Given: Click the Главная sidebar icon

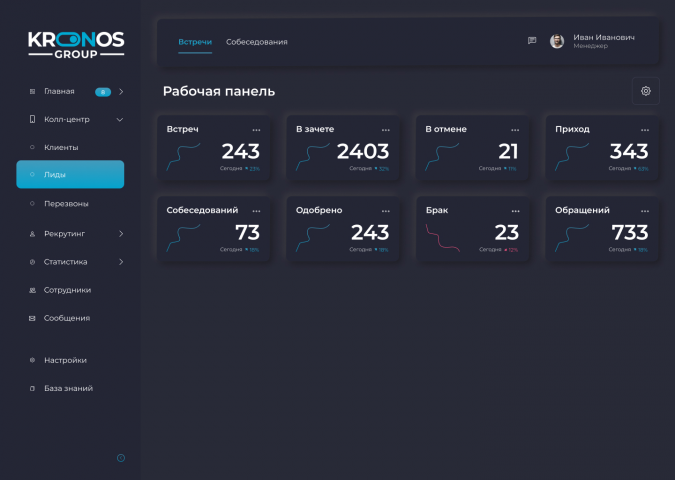Looking at the screenshot, I should pyautogui.click(x=32, y=91).
